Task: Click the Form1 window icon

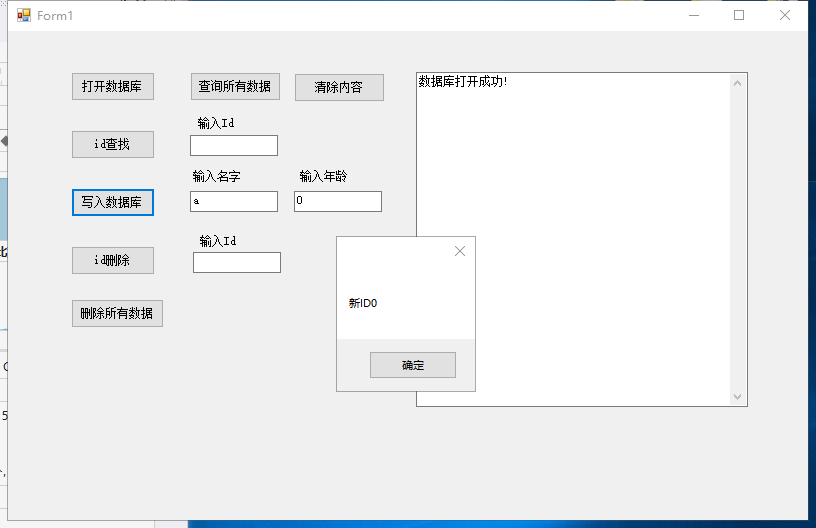Action: point(24,15)
